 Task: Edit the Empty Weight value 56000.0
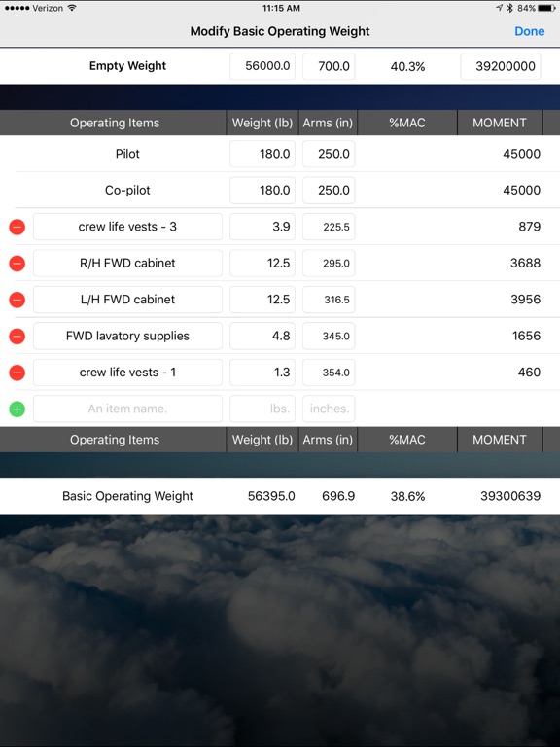[x=262, y=66]
